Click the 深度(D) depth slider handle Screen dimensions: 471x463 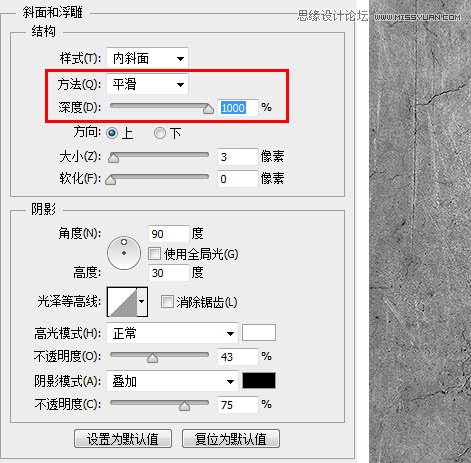(208, 109)
